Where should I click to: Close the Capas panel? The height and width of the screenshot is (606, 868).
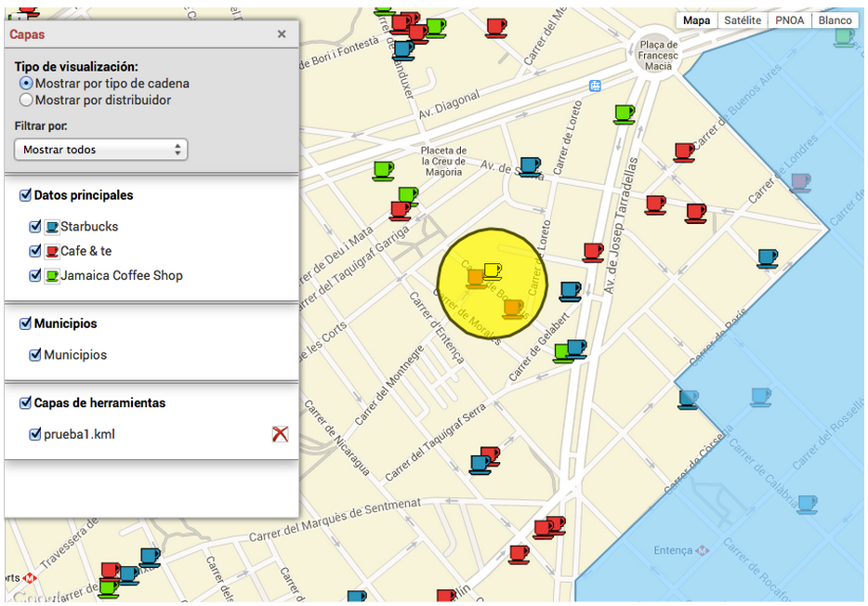click(282, 34)
